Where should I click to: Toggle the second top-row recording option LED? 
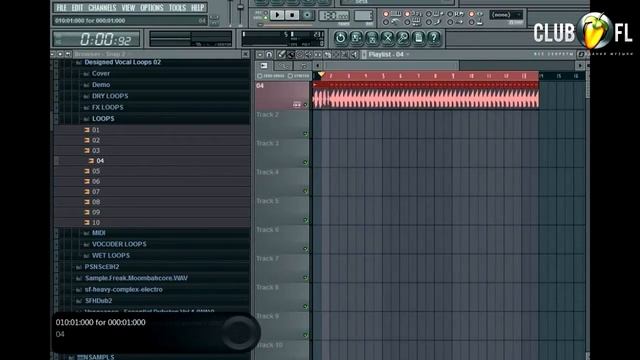(x=407, y=14)
